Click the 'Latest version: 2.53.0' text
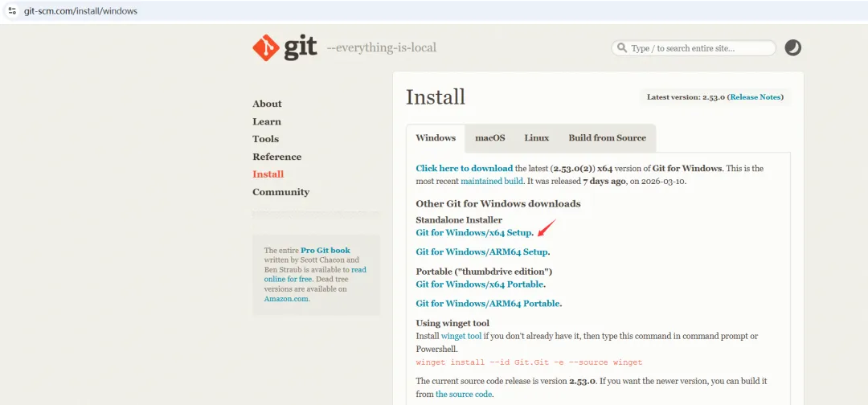 686,96
